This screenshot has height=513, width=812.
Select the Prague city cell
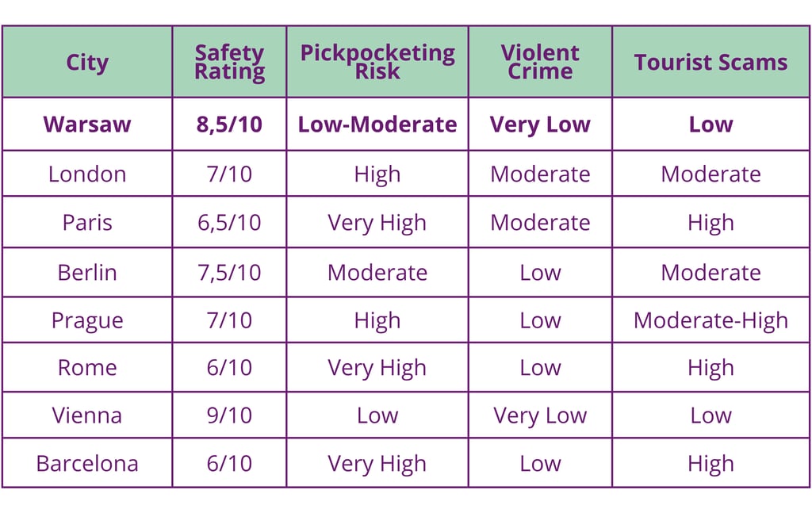point(87,320)
